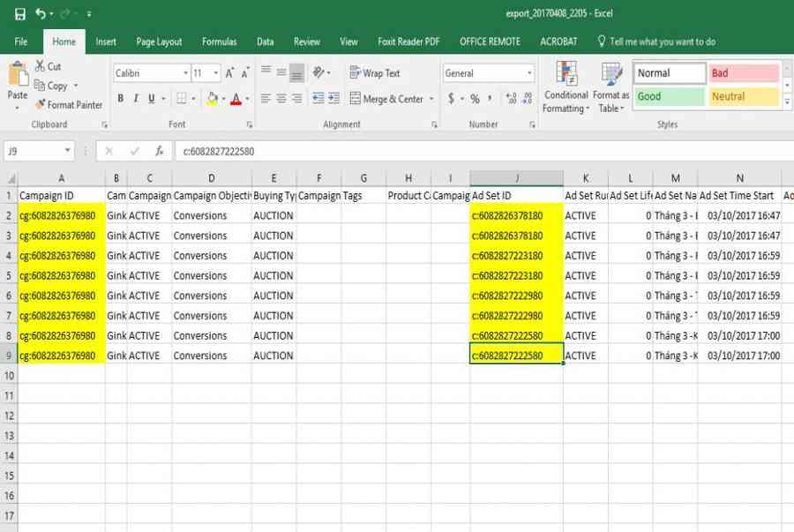Decrease decimal places
Screen dimensions: 794x532
click(528, 98)
